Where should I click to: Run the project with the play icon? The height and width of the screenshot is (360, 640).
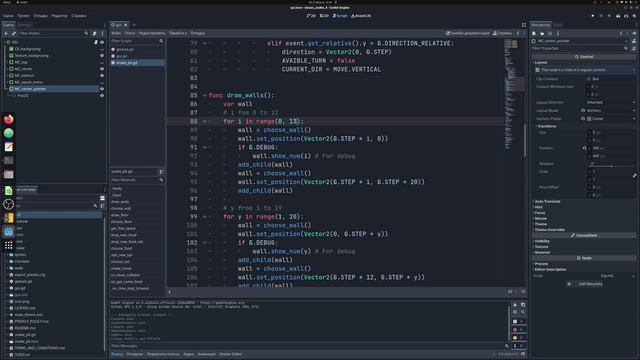pyautogui.click(x=593, y=16)
